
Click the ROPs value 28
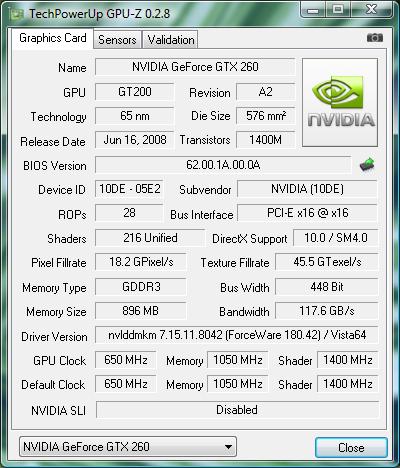[x=129, y=213]
